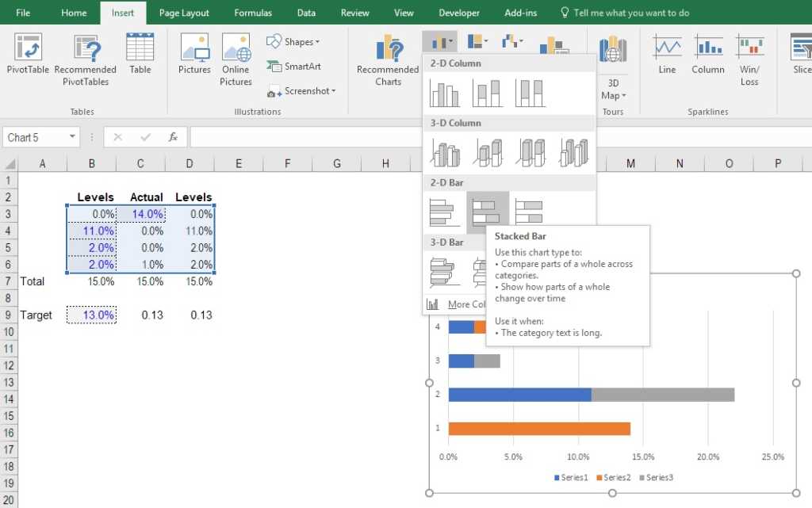This screenshot has width=812, height=508.
Task: Open Recommended Charts
Action: pyautogui.click(x=388, y=61)
